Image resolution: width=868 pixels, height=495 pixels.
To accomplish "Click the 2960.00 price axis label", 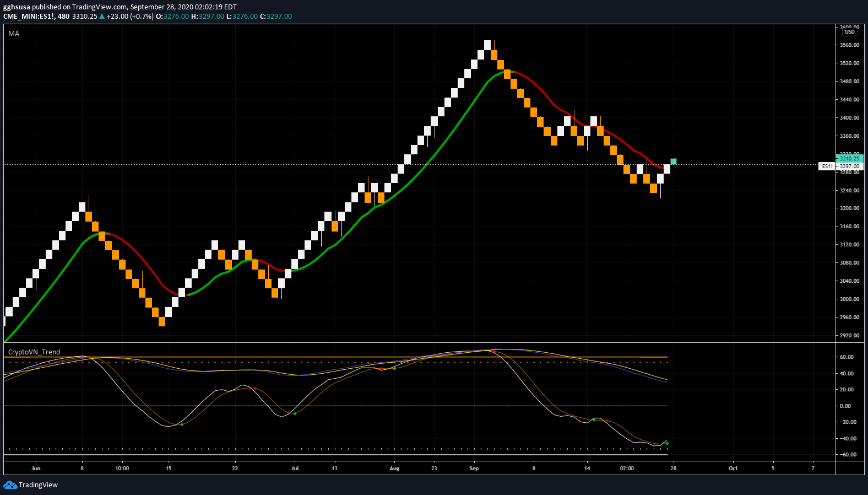I will tap(849, 318).
